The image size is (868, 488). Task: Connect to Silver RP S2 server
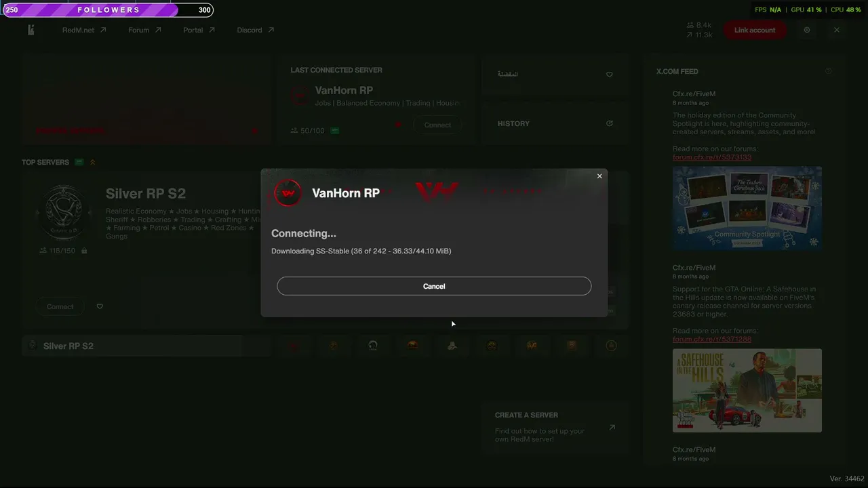pyautogui.click(x=60, y=306)
